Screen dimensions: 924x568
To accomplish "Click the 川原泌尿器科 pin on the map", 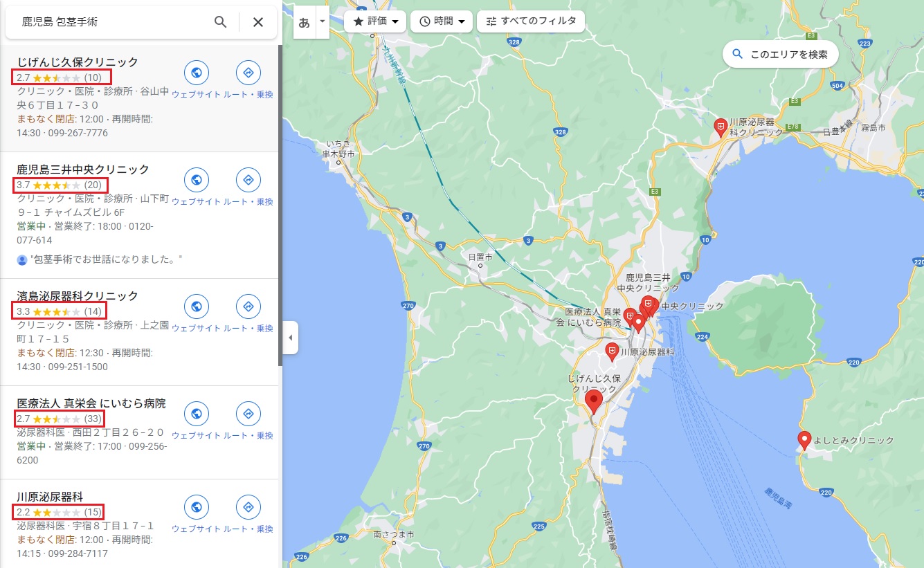I will [x=612, y=352].
